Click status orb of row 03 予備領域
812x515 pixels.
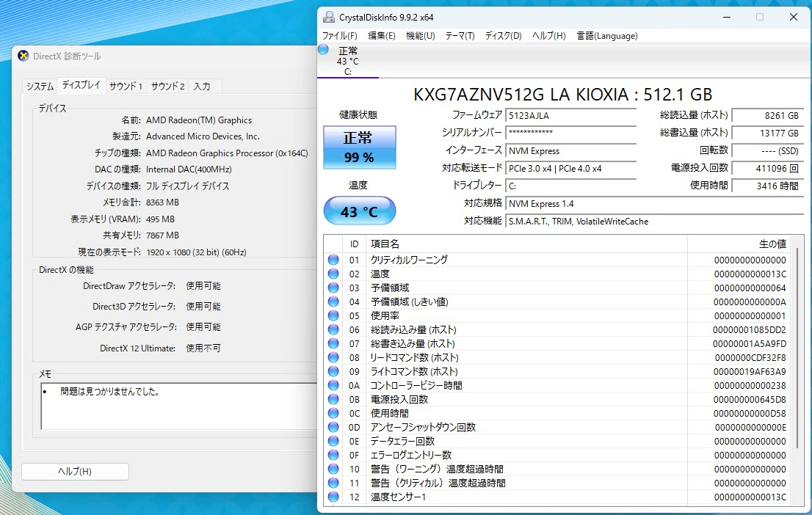(333, 288)
